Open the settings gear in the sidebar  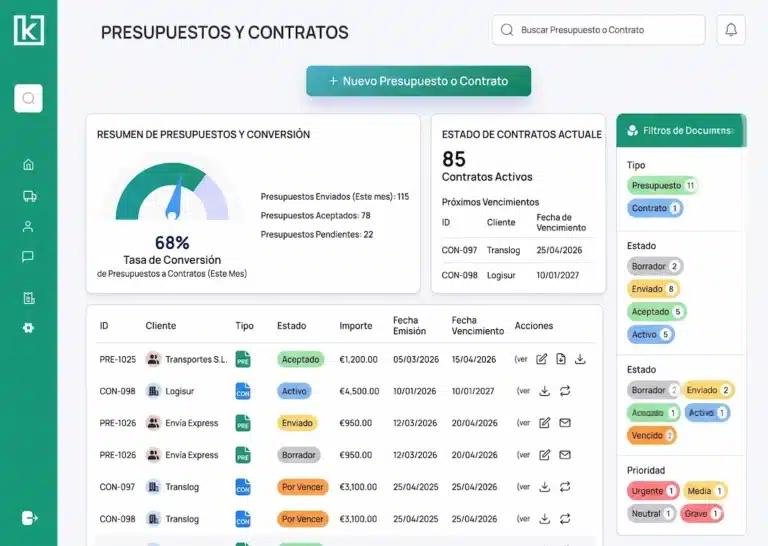coord(28,327)
